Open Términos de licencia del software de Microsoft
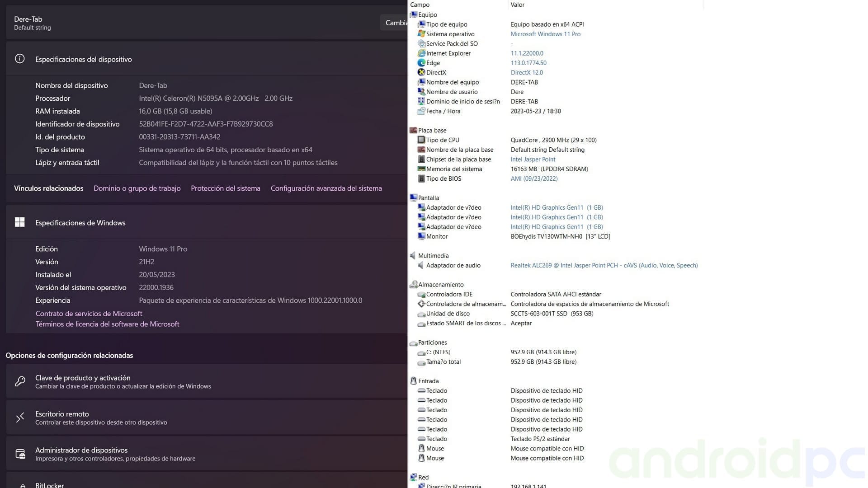This screenshot has height=488, width=868. [108, 324]
